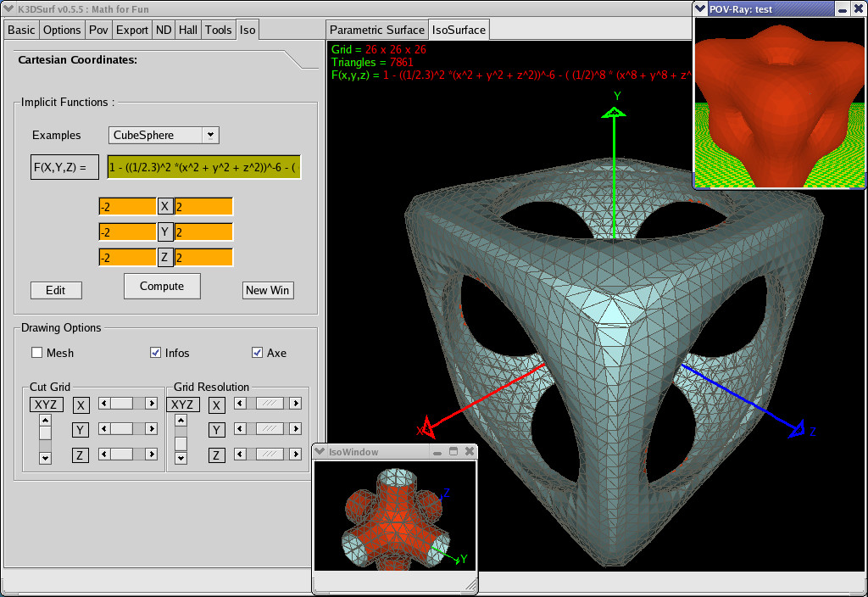The image size is (868, 597).
Task: Uncheck the Infos checkbox
Action: (155, 353)
